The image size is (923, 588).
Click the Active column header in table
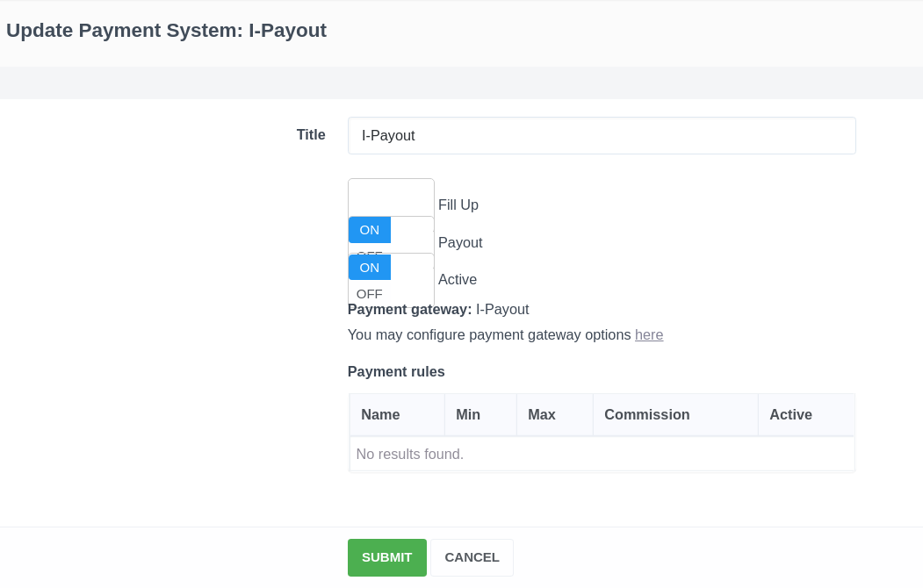click(790, 414)
